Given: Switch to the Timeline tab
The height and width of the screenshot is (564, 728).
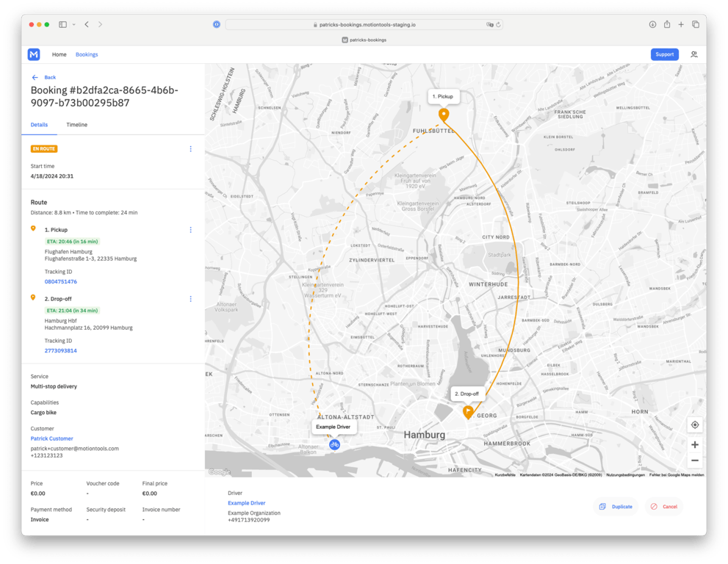Looking at the screenshot, I should (x=76, y=125).
